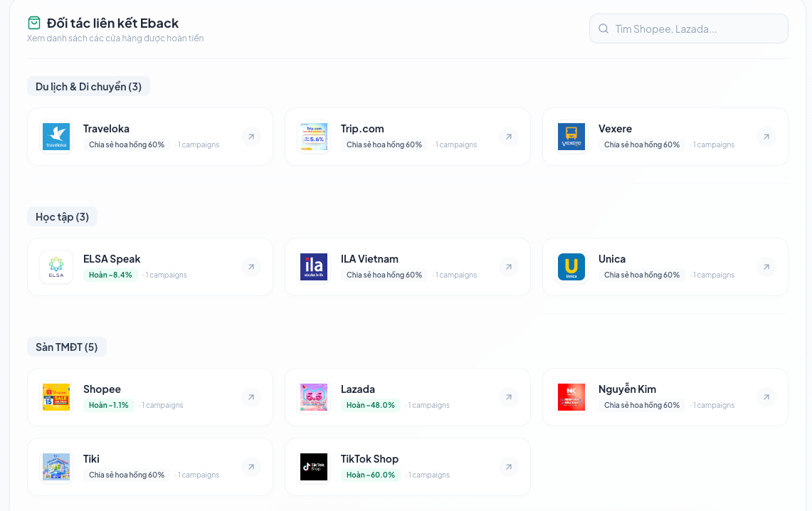This screenshot has height=511, width=812.
Task: Select the Sàn TMĐT (5) category label
Action: (67, 347)
